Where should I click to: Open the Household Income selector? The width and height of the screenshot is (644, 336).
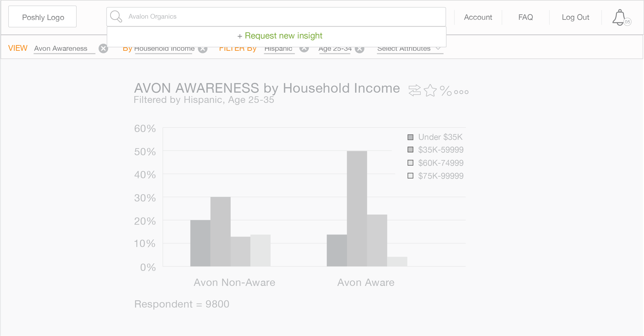[x=164, y=49]
